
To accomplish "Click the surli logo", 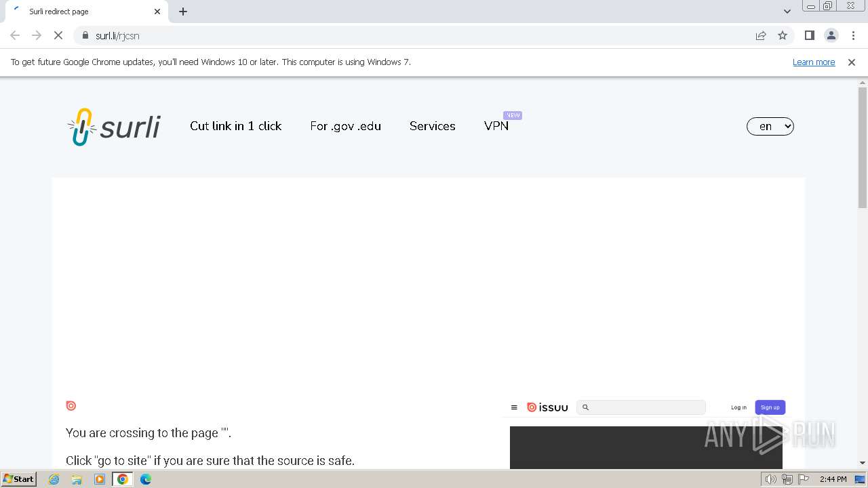I will 114,127.
